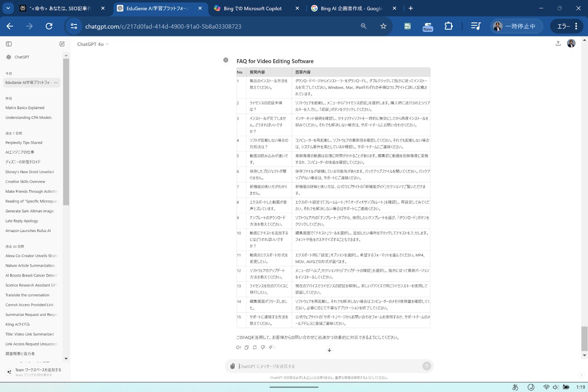Copy the FAQ response with the copy icon
Screen dimensions: 588x392
tap(247, 348)
